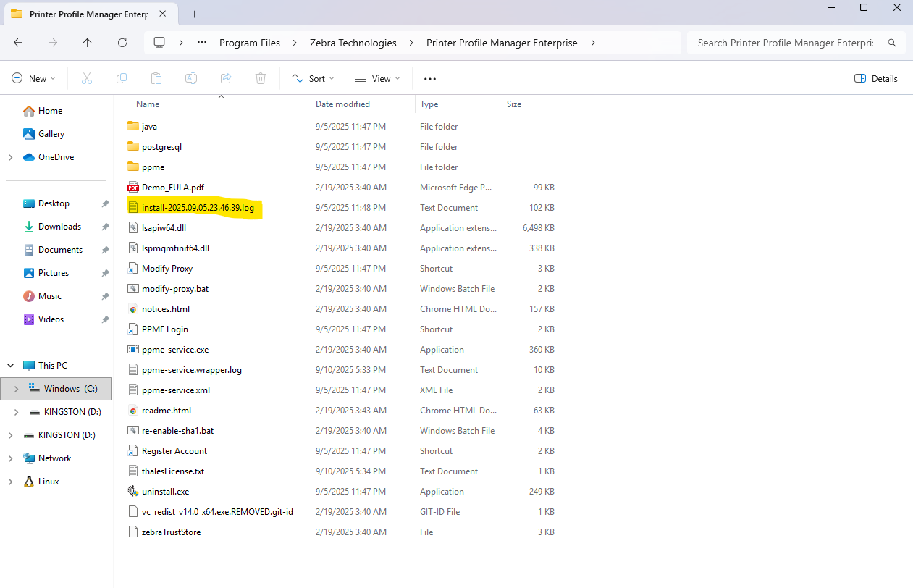Select the notices.html Chrome icon

point(133,308)
